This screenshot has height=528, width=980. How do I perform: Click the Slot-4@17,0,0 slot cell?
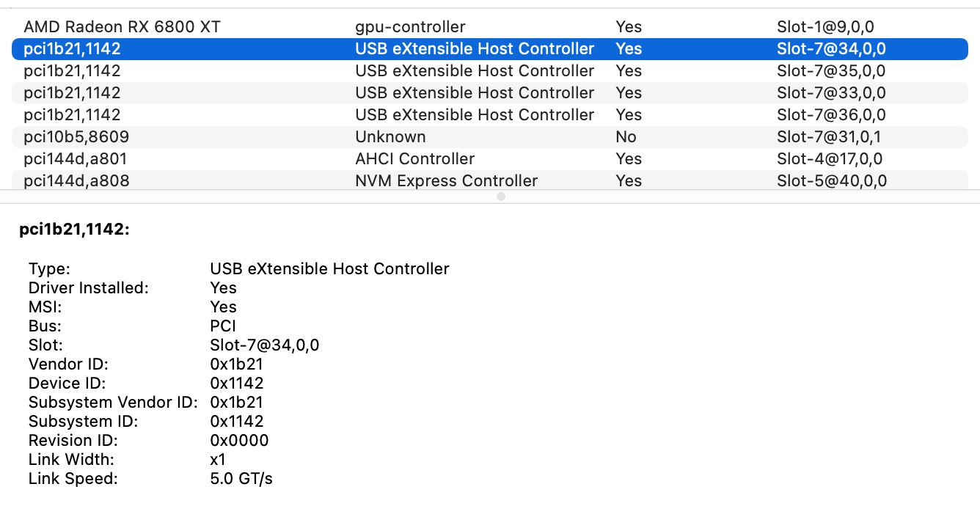point(829,159)
